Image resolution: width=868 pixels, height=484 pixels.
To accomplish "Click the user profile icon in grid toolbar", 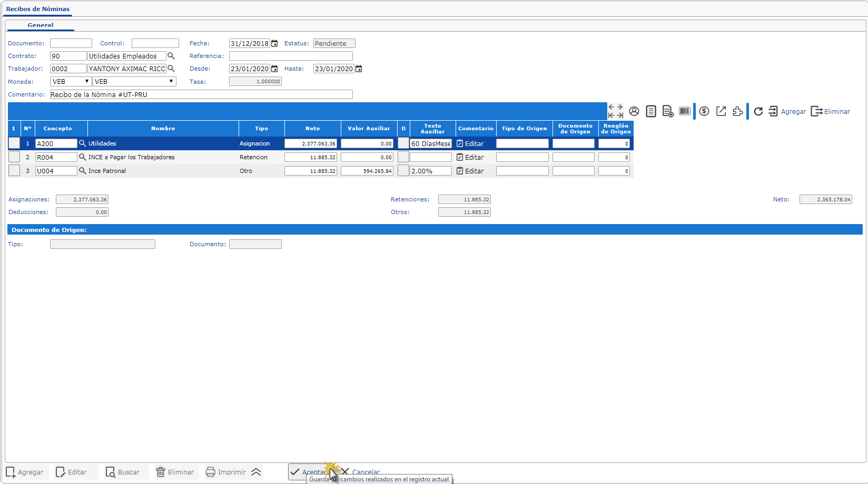I will click(x=634, y=111).
